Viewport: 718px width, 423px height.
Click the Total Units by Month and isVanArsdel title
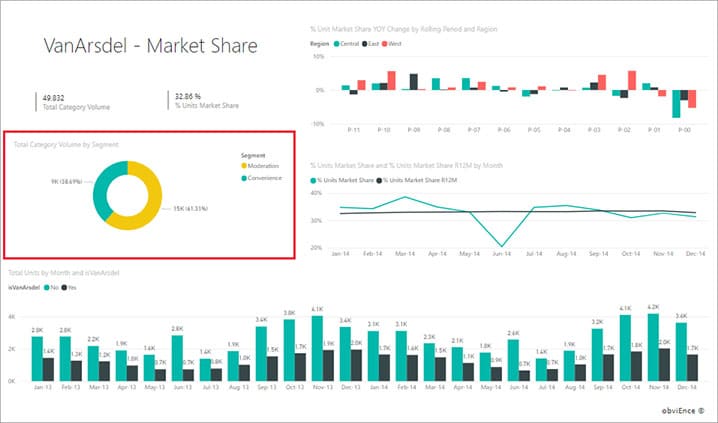point(64,273)
